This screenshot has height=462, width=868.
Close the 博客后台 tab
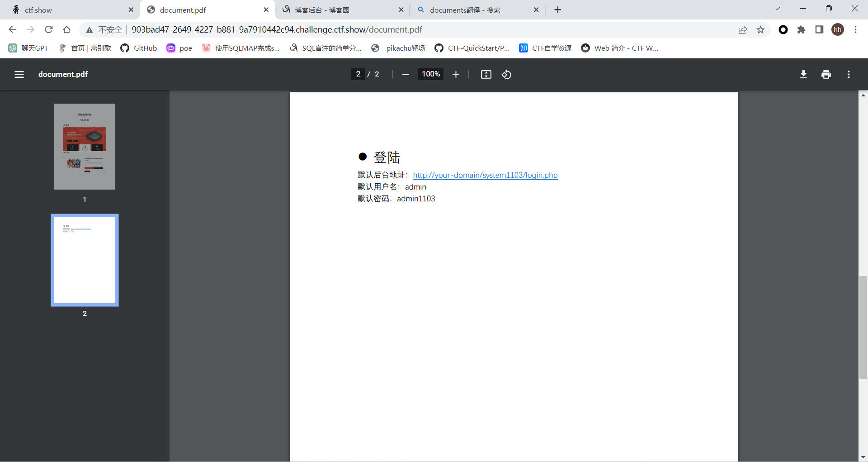(401, 10)
